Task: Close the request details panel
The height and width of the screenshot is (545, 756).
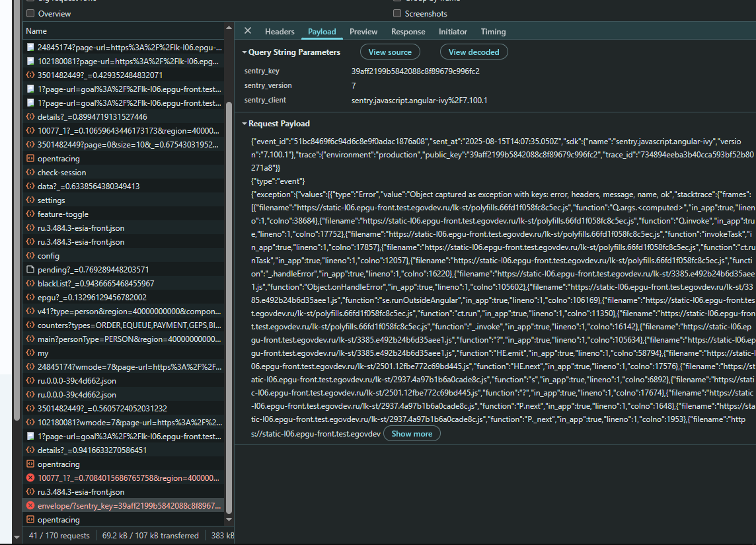Action: coord(248,31)
